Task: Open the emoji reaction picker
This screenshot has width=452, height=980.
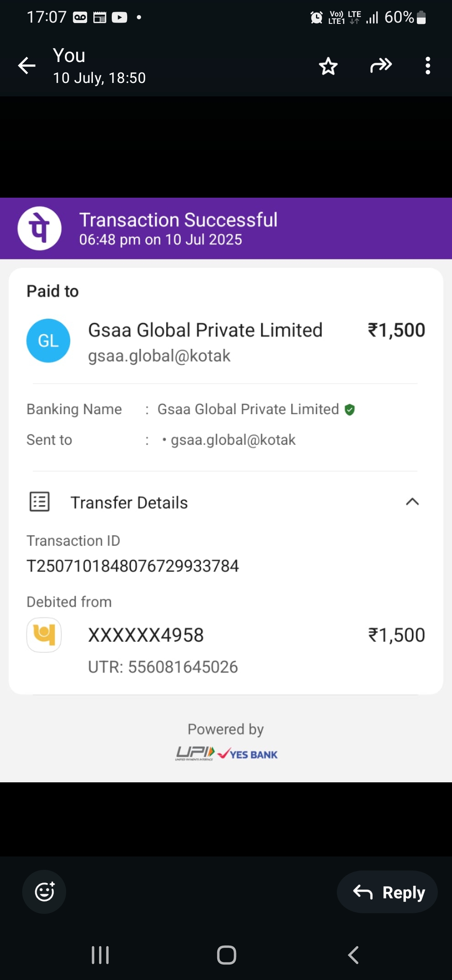Action: (x=44, y=892)
